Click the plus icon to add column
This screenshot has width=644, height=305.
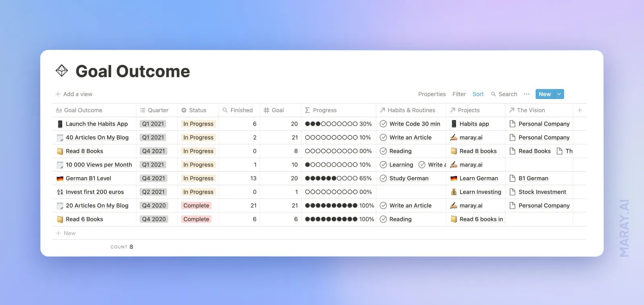pos(580,110)
